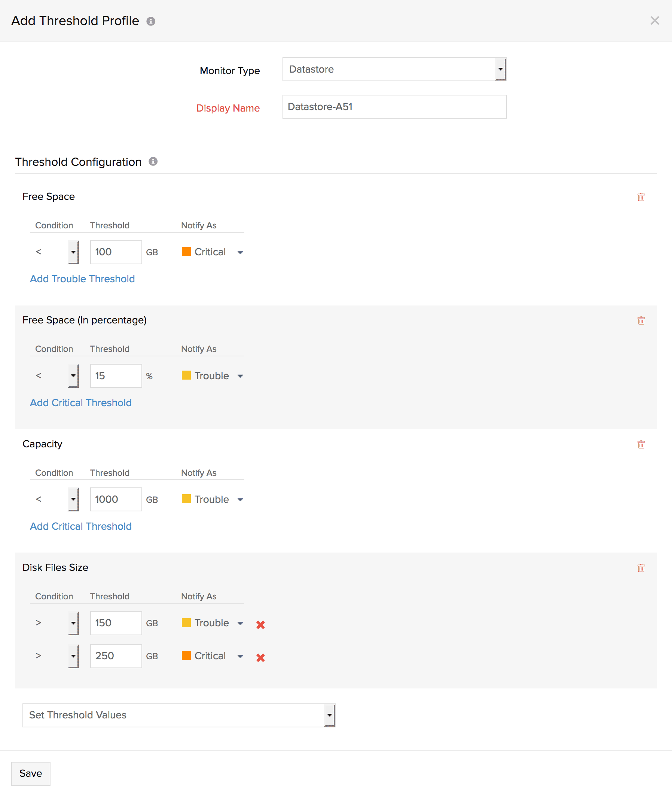Click orange Critical swatch in Free Space

click(186, 252)
